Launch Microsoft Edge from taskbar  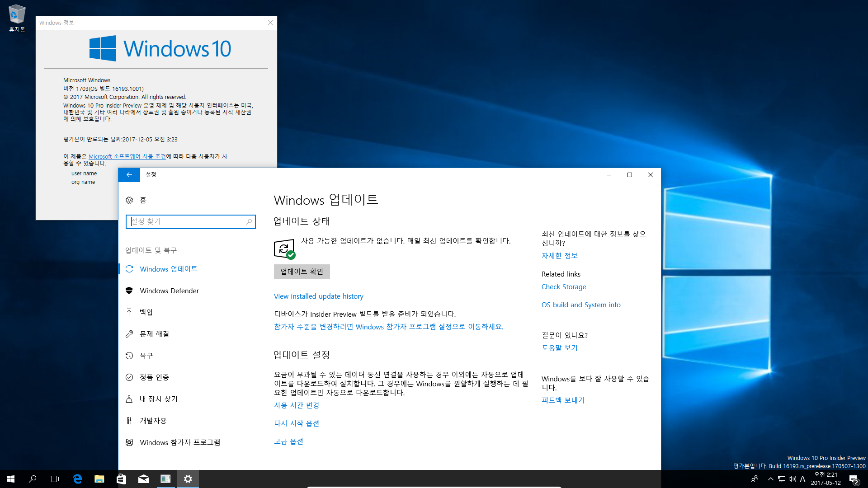coord(77,479)
